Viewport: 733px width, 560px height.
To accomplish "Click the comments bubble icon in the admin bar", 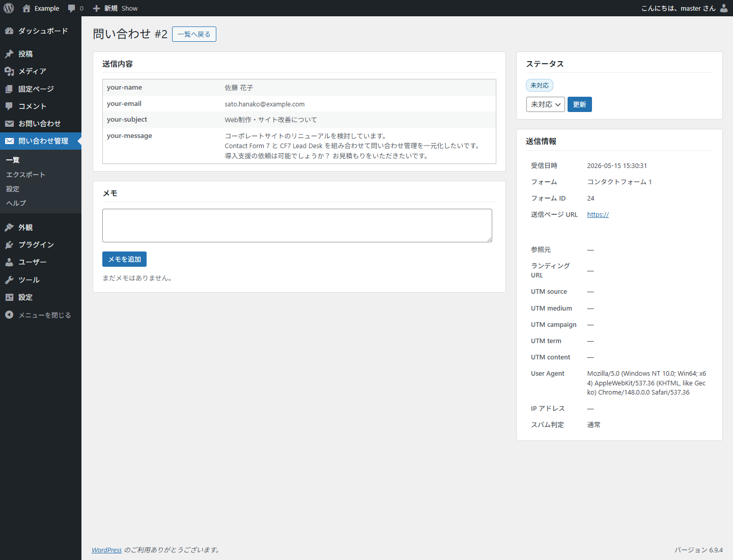I will click(x=72, y=8).
